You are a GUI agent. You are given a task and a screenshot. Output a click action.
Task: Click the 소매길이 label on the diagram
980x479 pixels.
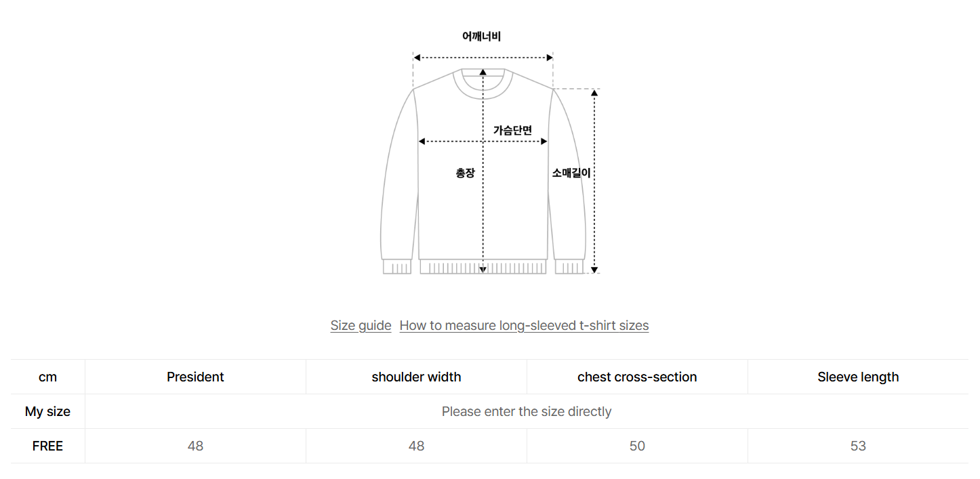(x=571, y=173)
